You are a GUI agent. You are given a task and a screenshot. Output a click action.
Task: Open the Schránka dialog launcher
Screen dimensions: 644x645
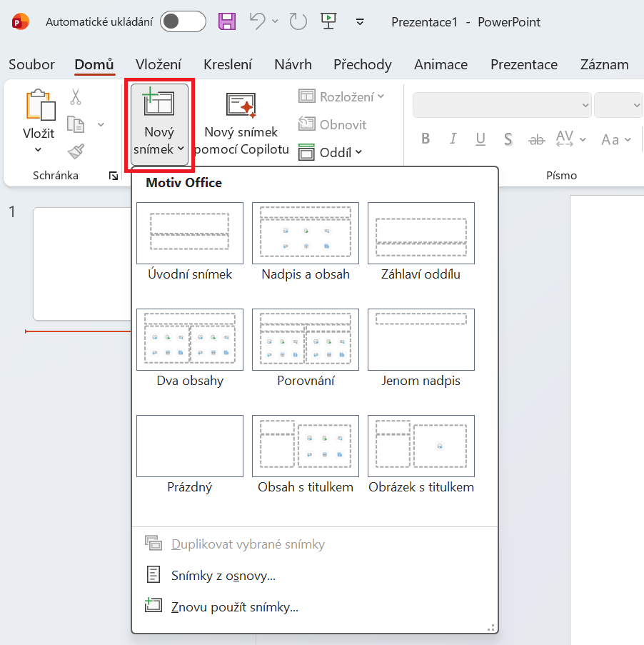pos(114,176)
